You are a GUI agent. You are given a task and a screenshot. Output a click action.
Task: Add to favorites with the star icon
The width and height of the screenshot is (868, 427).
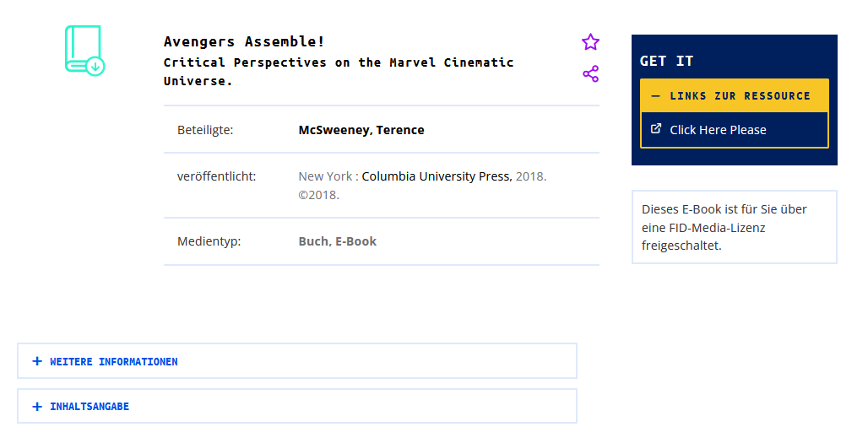point(590,42)
